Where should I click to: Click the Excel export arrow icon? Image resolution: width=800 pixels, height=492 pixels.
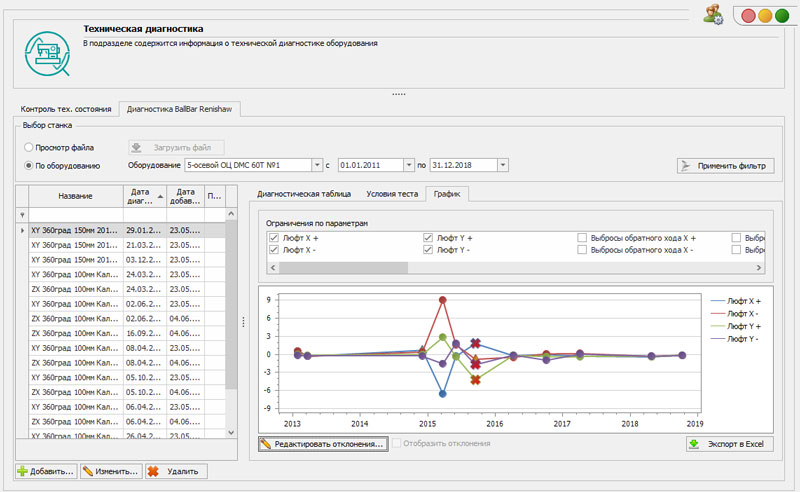pyautogui.click(x=693, y=443)
